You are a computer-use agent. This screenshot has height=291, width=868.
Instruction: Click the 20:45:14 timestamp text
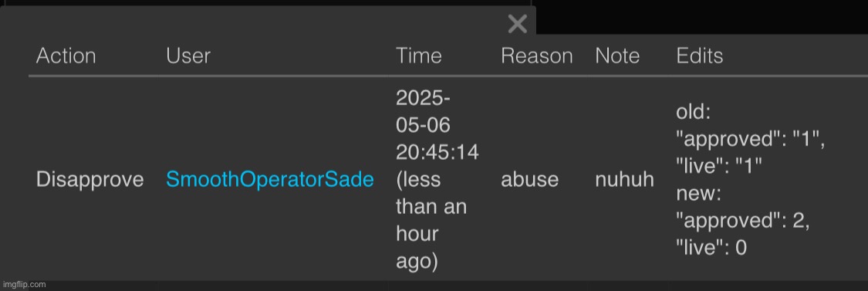437,152
